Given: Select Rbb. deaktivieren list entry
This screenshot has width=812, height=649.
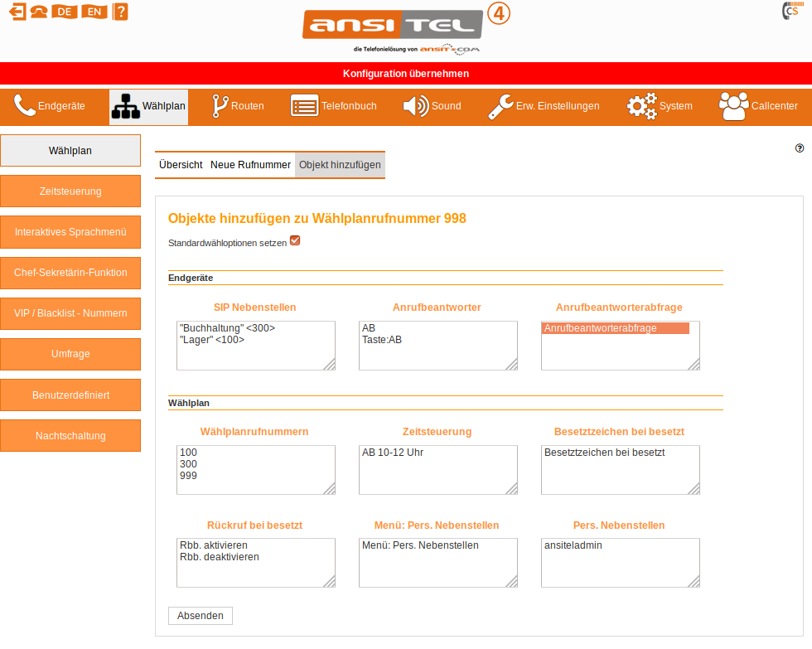Looking at the screenshot, I should point(219,557).
